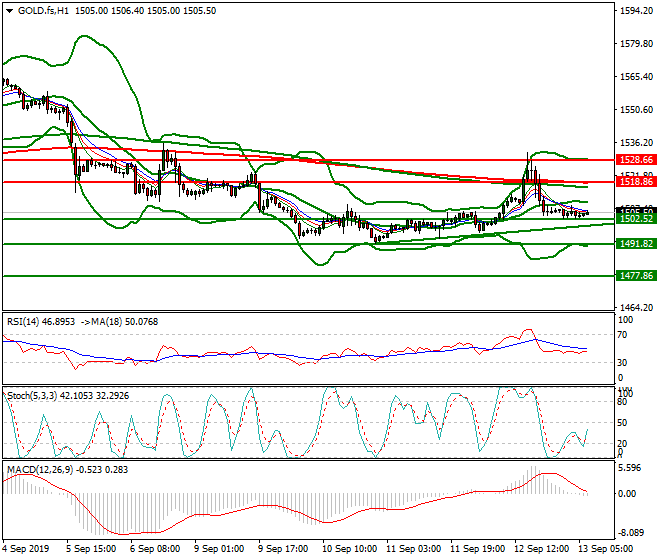Screen dimensions: 660x560
Task: Click the 9 Sep 17:00 time label
Action: coord(283,549)
